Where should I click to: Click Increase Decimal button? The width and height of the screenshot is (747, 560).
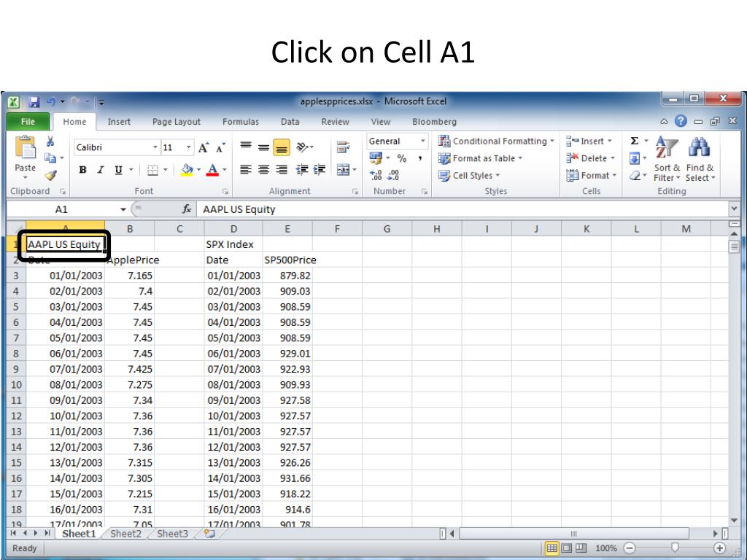(x=376, y=175)
